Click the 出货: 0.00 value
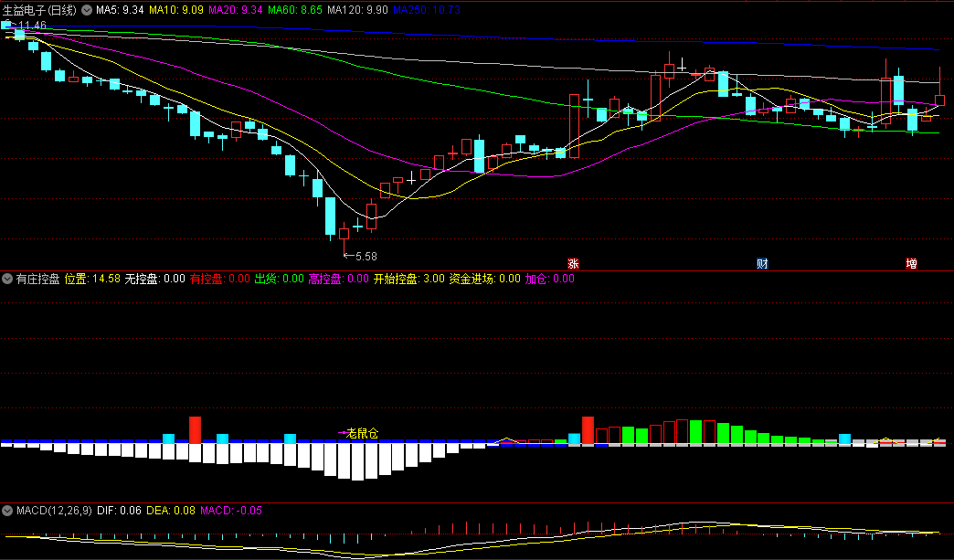This screenshot has width=954, height=560. [x=280, y=280]
